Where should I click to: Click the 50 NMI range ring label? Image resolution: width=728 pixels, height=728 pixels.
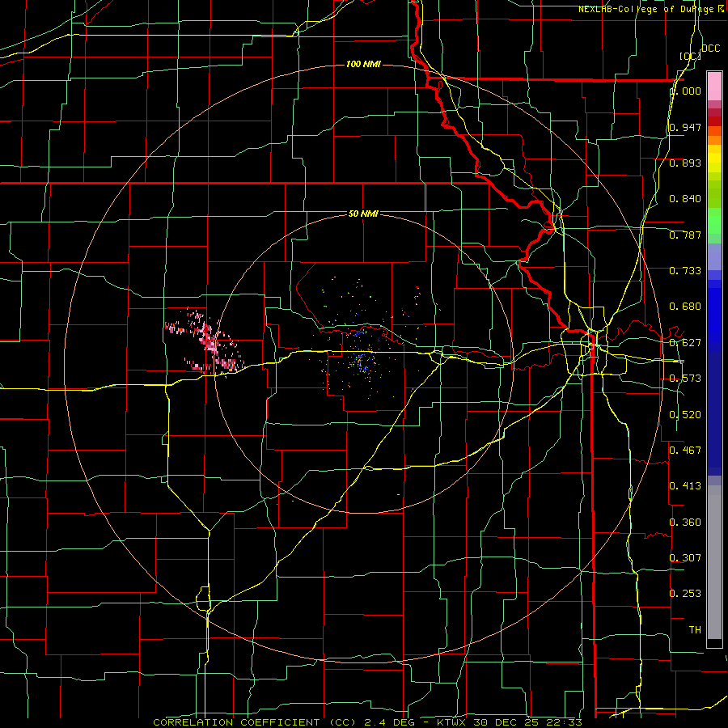tap(363, 214)
